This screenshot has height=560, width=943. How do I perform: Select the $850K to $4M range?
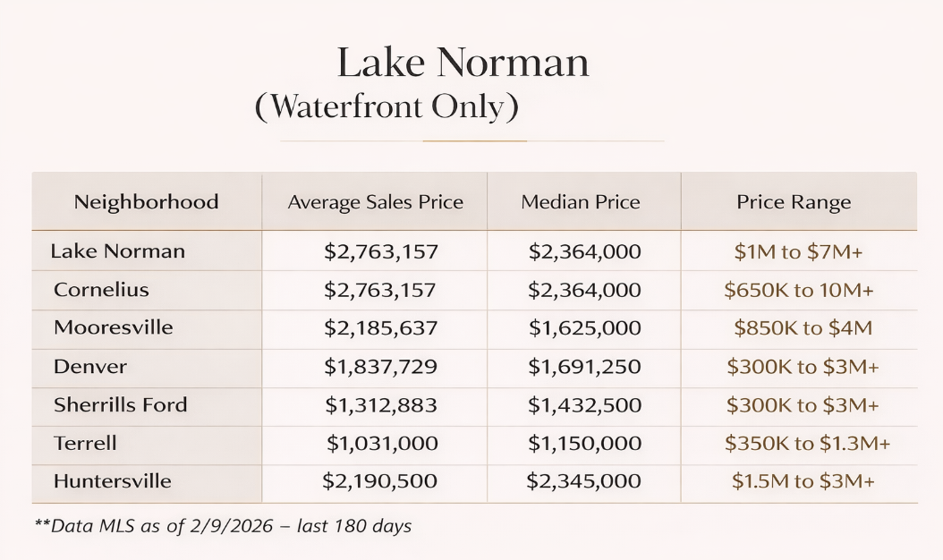(x=803, y=328)
